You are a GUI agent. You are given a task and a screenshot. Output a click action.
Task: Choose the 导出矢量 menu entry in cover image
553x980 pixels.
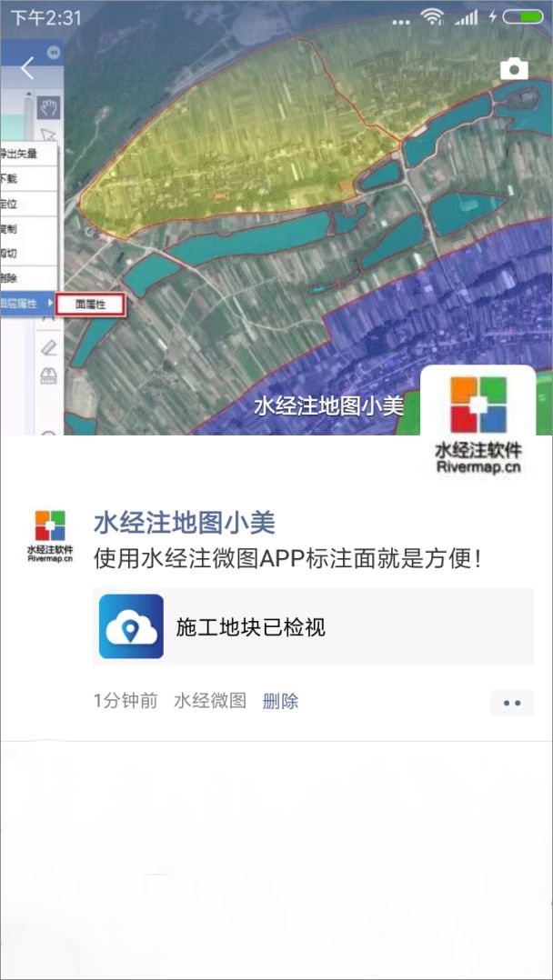coord(29,154)
